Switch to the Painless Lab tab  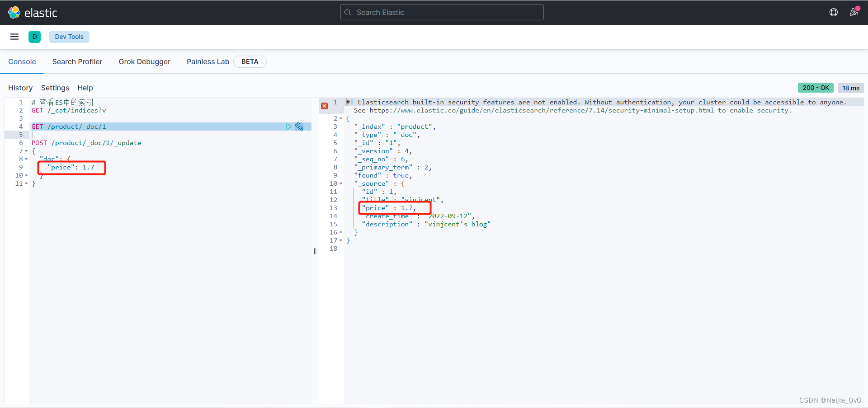(208, 61)
